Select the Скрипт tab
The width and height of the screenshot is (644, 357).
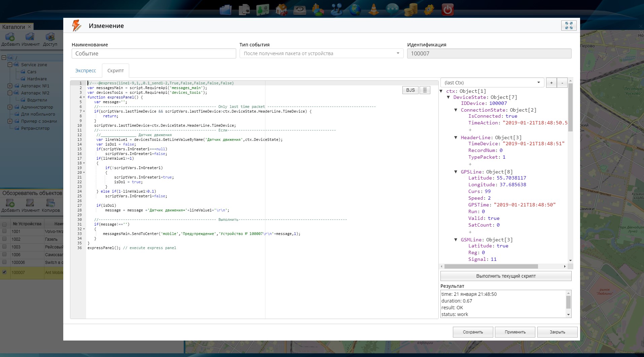(x=115, y=71)
